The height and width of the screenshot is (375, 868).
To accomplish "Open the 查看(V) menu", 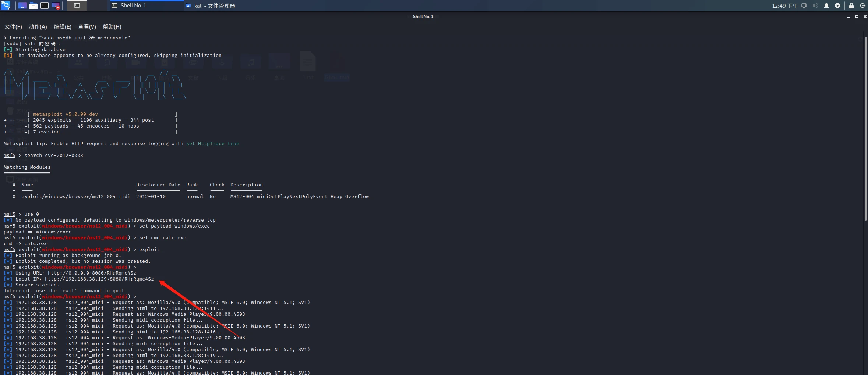I will (87, 27).
